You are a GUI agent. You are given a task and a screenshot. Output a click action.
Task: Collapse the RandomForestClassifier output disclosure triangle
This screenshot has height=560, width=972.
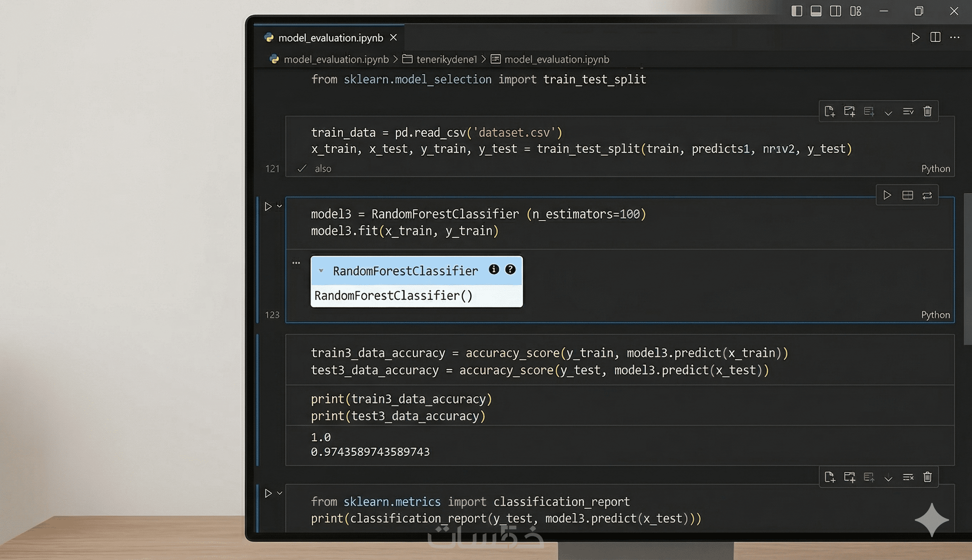(321, 271)
